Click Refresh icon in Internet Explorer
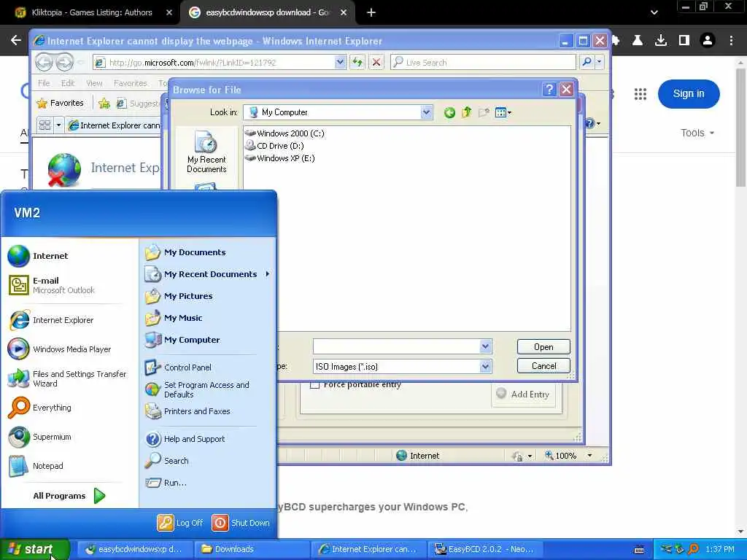Image resolution: width=747 pixels, height=560 pixels. click(357, 62)
